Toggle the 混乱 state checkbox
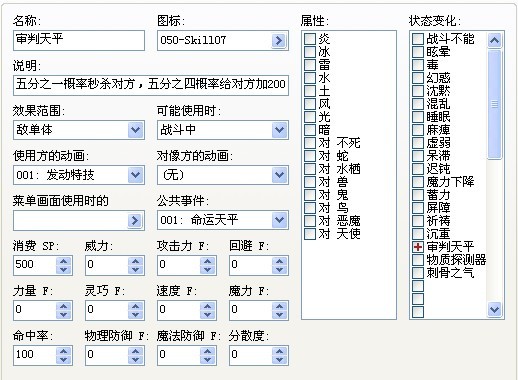The height and width of the screenshot is (380, 518). 418,104
